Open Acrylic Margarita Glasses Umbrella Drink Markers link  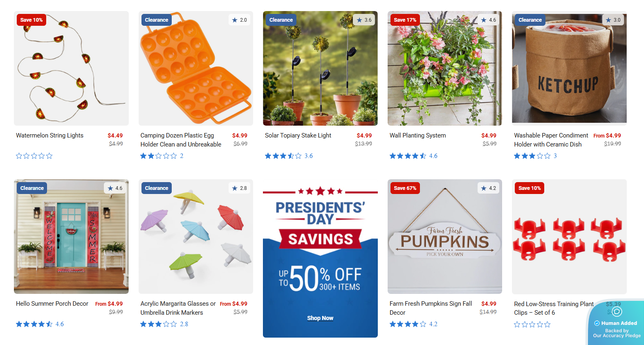178,308
